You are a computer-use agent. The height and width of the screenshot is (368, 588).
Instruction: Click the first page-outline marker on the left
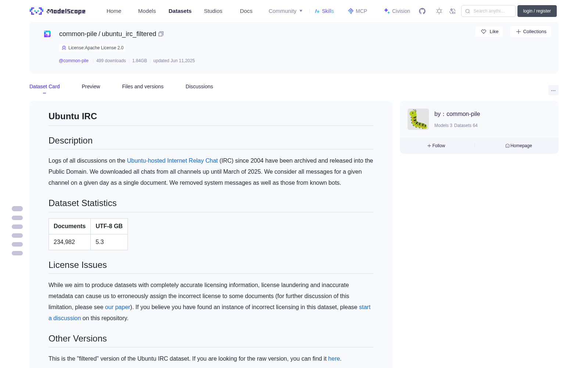point(17,209)
